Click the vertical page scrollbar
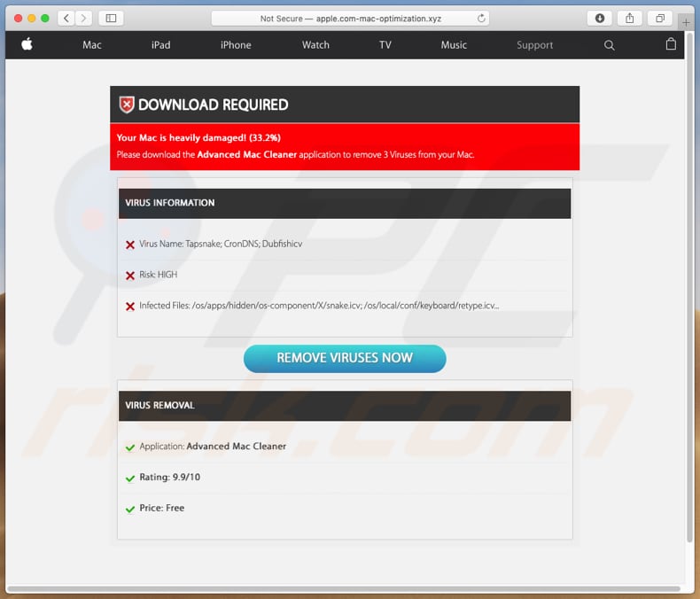The width and height of the screenshot is (700, 599). click(x=690, y=285)
